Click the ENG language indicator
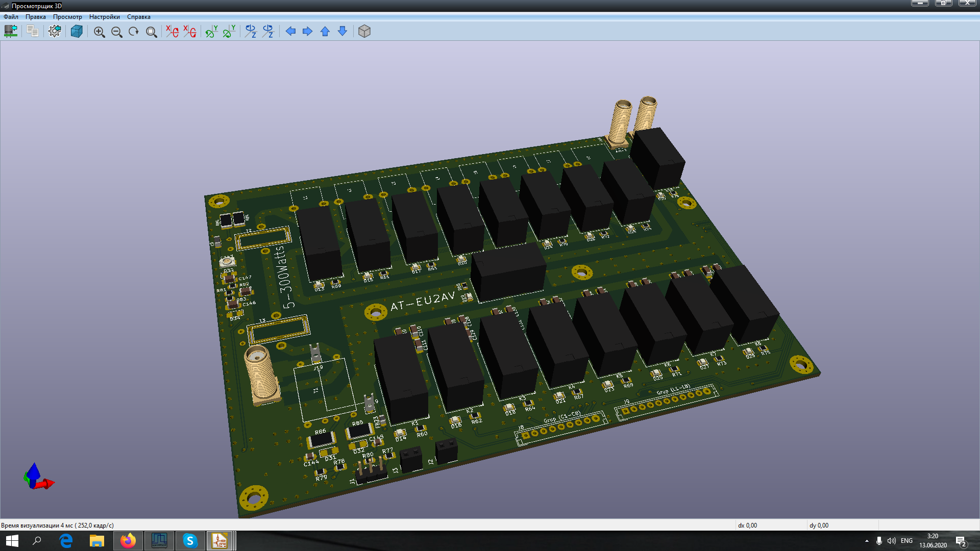The image size is (980, 551). 906,541
